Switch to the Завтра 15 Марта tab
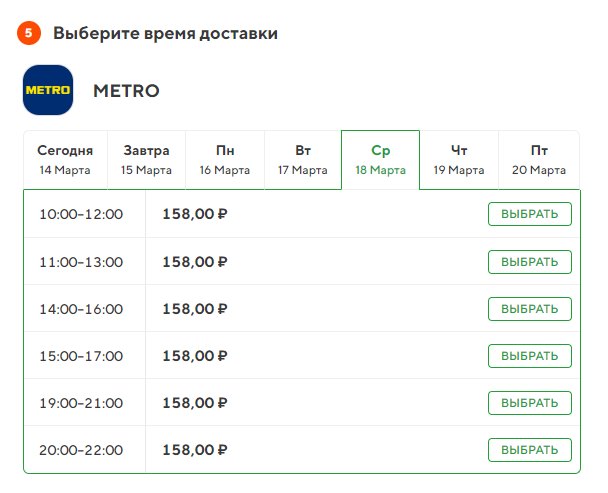The image size is (608, 493). tap(146, 160)
